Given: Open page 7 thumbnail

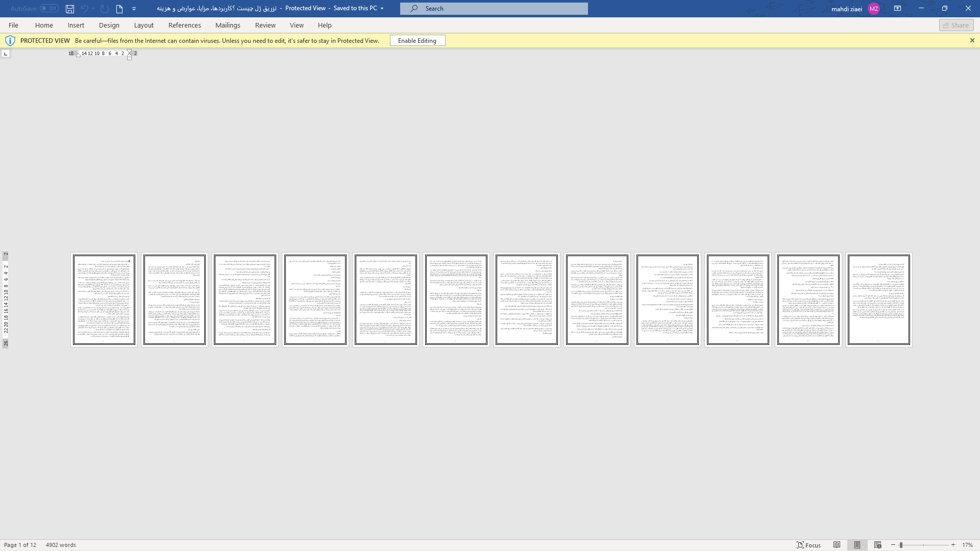Looking at the screenshot, I should [x=527, y=300].
